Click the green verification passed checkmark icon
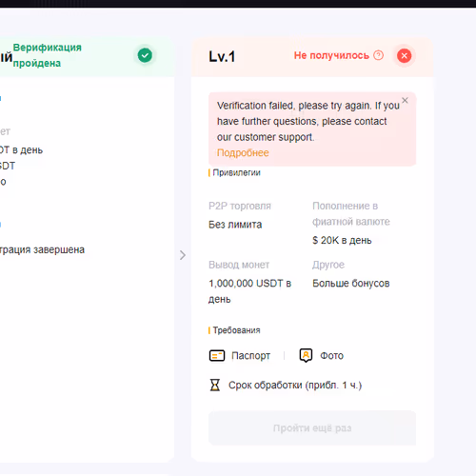Viewport: 476px width, 476px height. click(145, 55)
